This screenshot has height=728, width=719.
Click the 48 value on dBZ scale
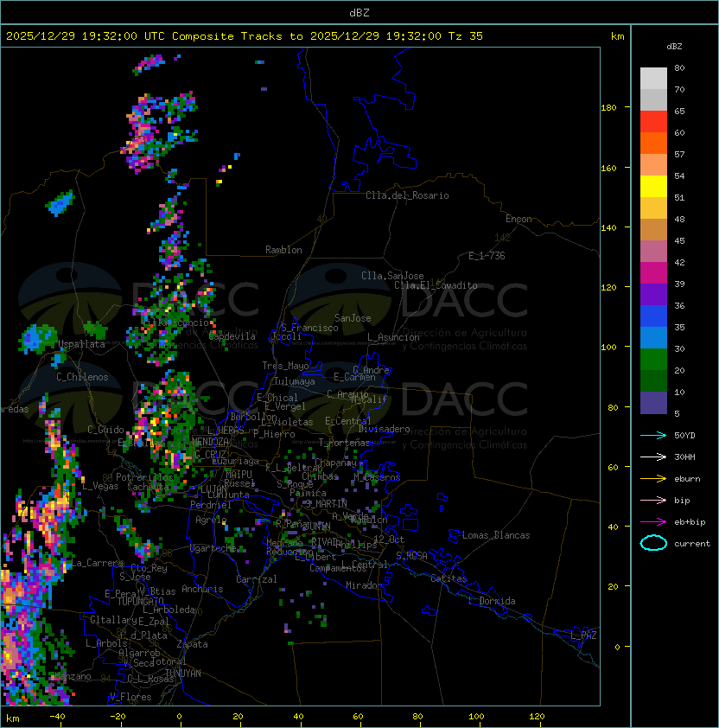coord(679,219)
